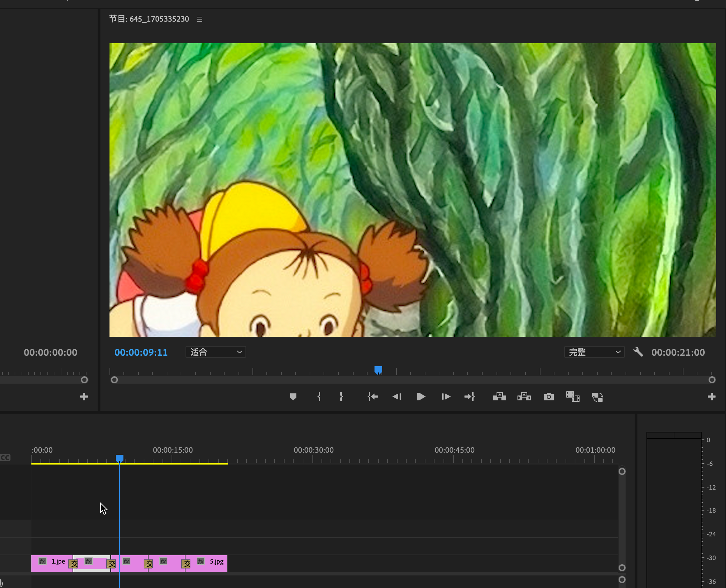Click the Mark In bracket icon
The height and width of the screenshot is (588, 726).
(319, 397)
